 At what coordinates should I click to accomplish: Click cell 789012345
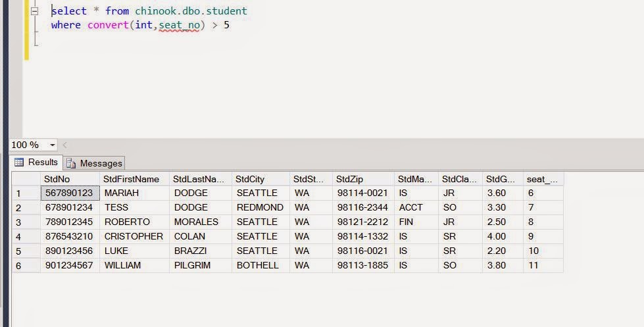(70, 222)
